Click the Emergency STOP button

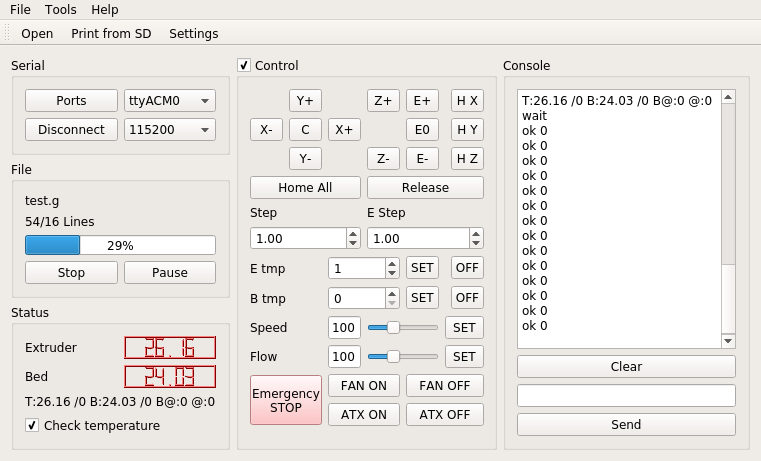tap(286, 400)
